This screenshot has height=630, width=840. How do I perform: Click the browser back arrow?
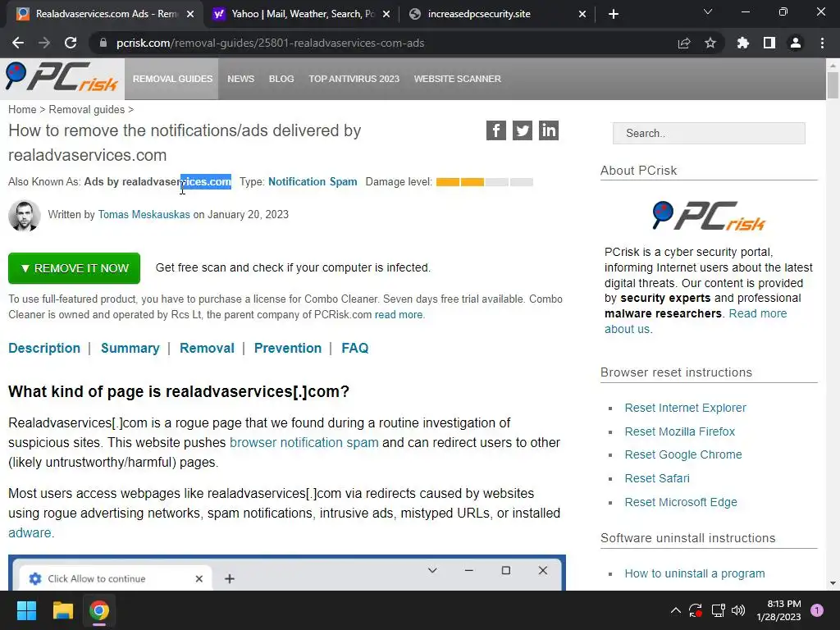point(18,43)
